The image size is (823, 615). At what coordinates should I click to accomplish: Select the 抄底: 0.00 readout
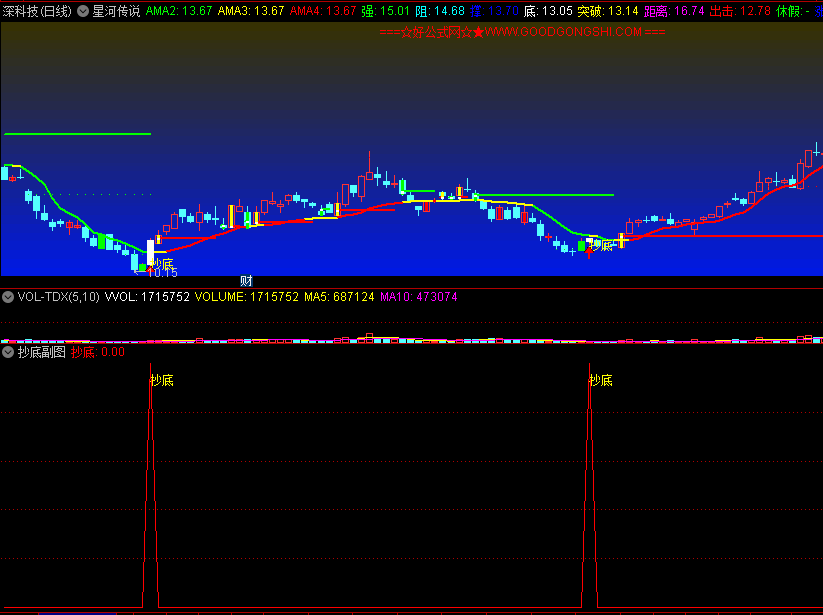click(x=98, y=352)
